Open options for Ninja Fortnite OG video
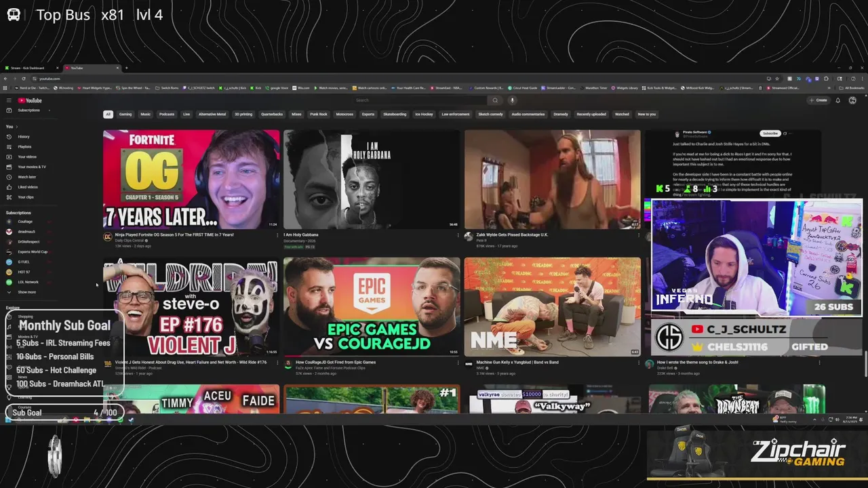868x488 pixels. pyautogui.click(x=277, y=235)
